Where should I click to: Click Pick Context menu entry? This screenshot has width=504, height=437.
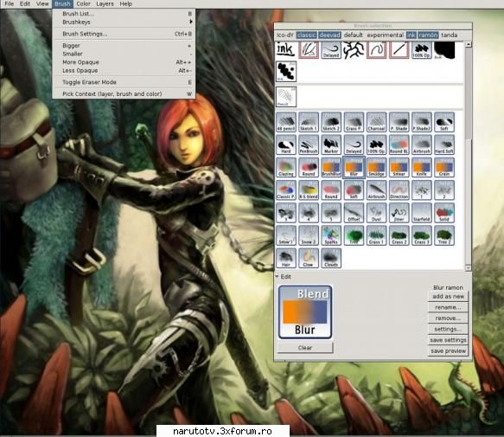(x=124, y=93)
